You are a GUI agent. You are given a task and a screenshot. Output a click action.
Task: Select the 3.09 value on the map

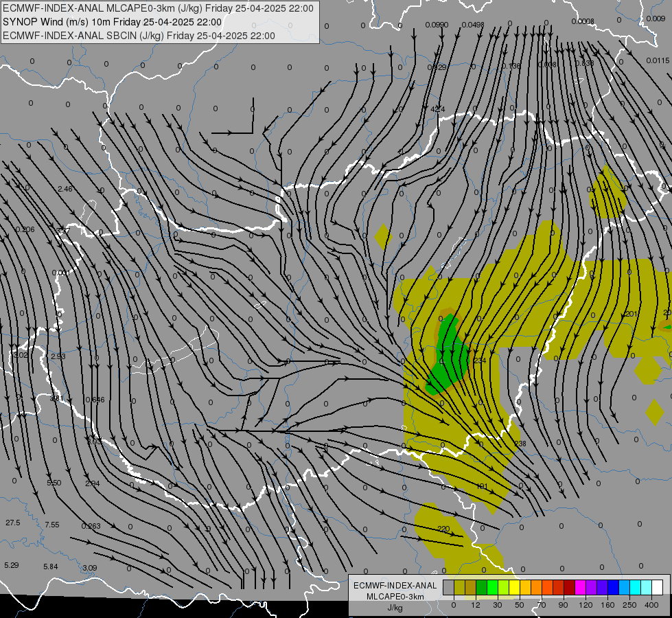point(89,568)
